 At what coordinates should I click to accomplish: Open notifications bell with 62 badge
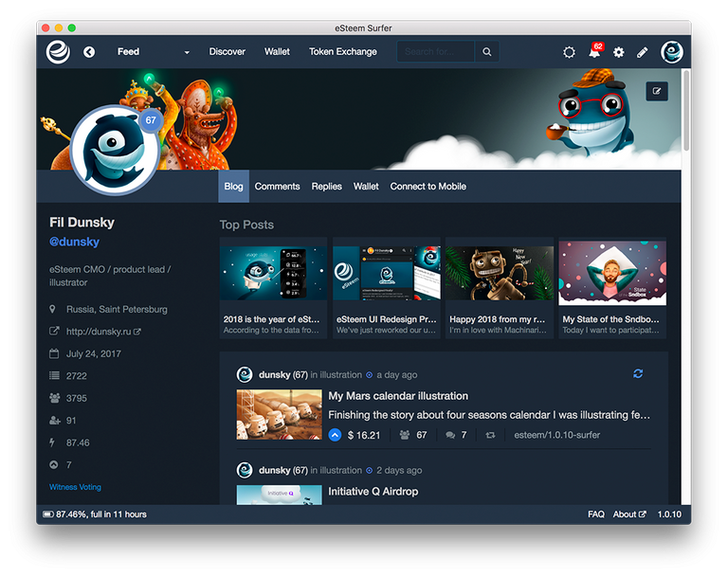tap(594, 52)
